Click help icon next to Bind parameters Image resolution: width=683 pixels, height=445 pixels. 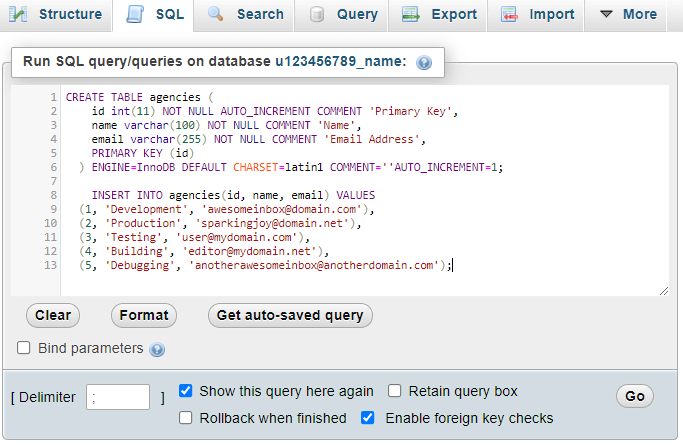pos(157,350)
